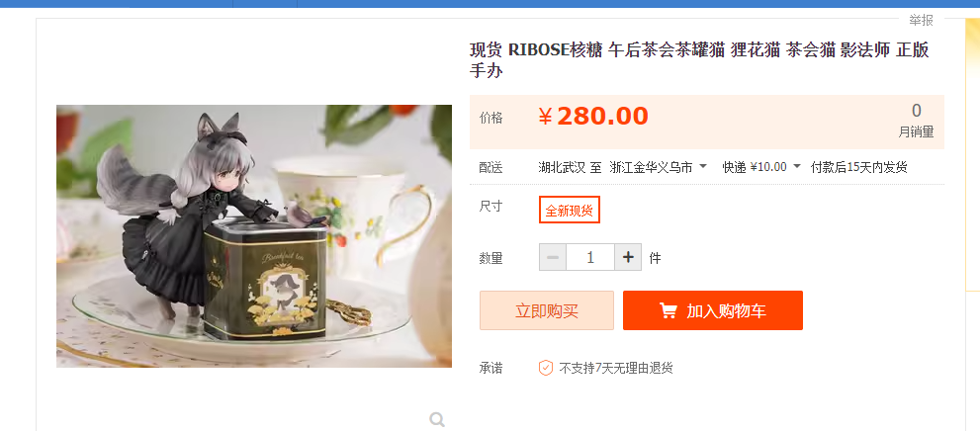Expand the 浙江金华义乌市 destination dropdown
The image size is (980, 431).
[659, 167]
